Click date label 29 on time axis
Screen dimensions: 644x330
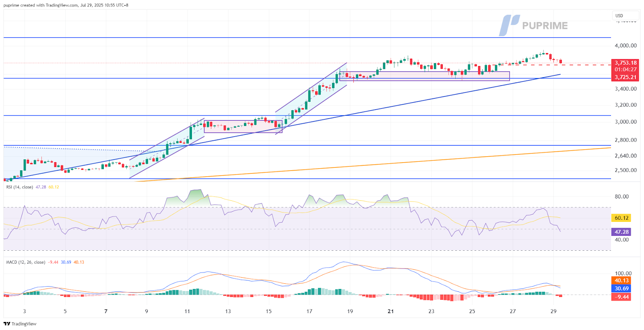553,311
